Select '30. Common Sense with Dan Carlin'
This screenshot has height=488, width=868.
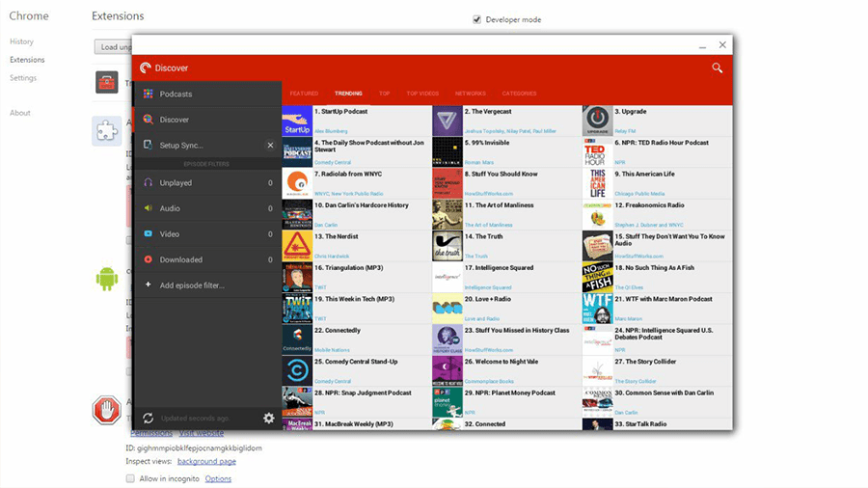[665, 393]
